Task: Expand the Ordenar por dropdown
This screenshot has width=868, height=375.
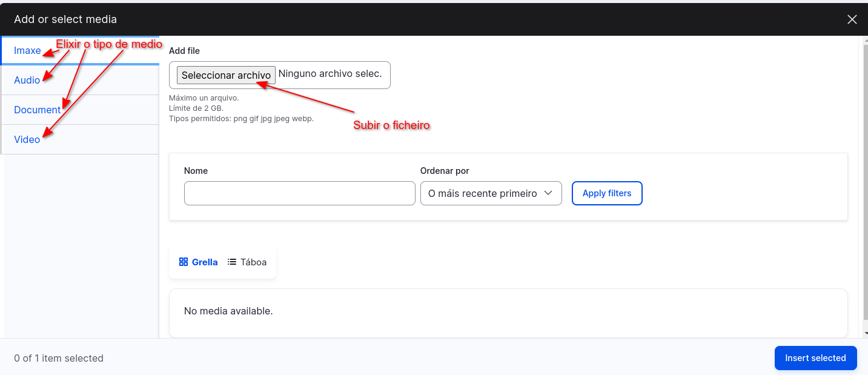Action: (491, 193)
